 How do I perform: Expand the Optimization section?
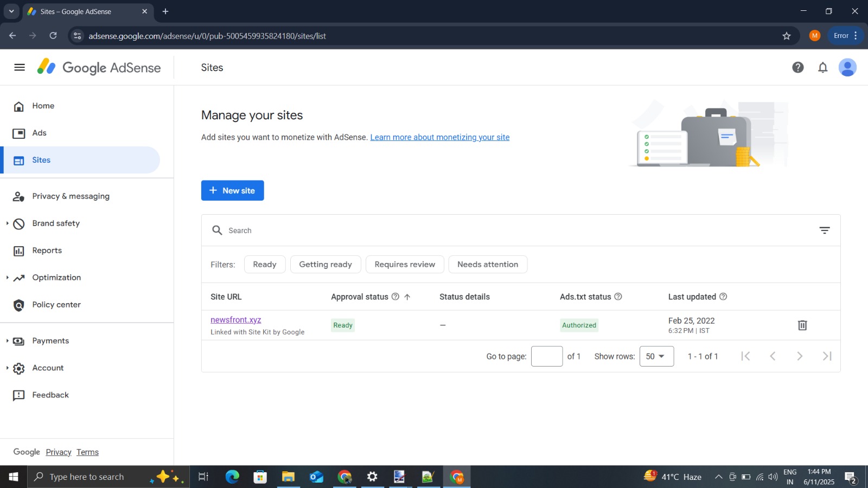8,278
